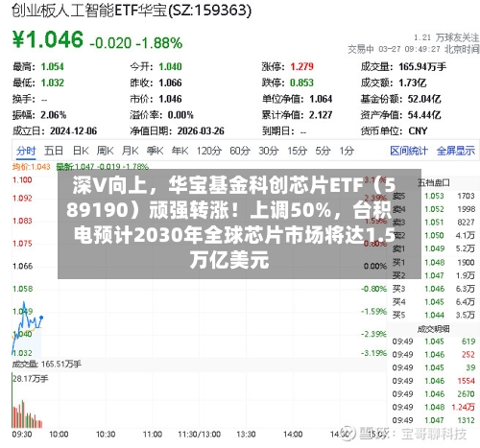
Task: Click the 11:30/13:00 time axis label
Action: click(x=199, y=435)
